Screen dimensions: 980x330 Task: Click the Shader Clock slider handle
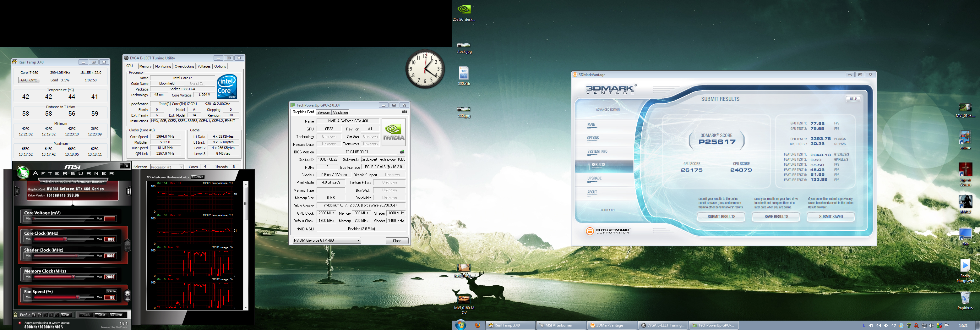pos(77,256)
